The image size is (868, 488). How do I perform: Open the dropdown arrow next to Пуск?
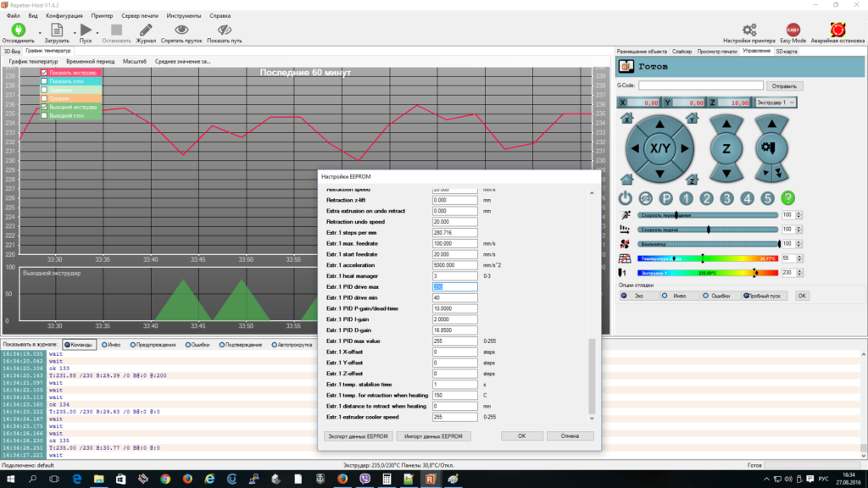pos(97,33)
